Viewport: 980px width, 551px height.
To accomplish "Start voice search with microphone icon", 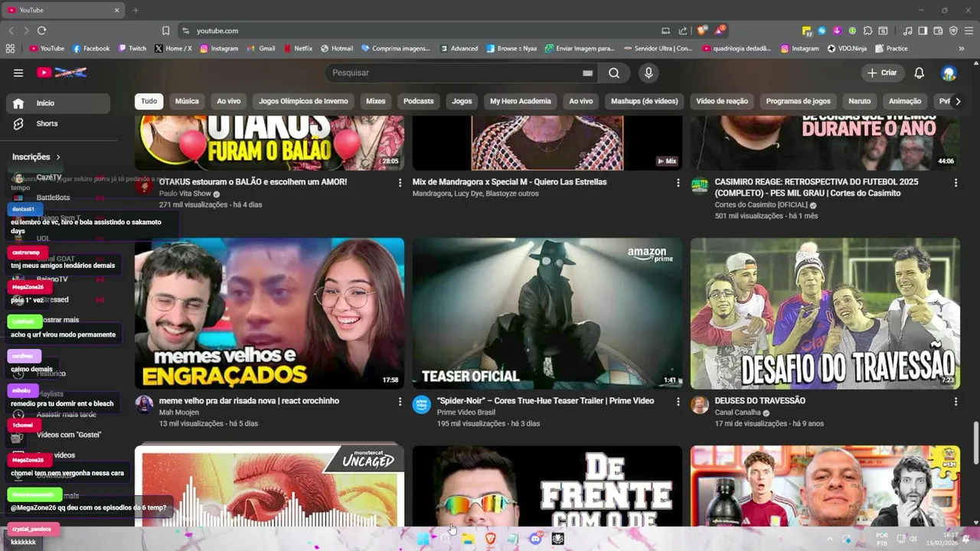I will [648, 73].
